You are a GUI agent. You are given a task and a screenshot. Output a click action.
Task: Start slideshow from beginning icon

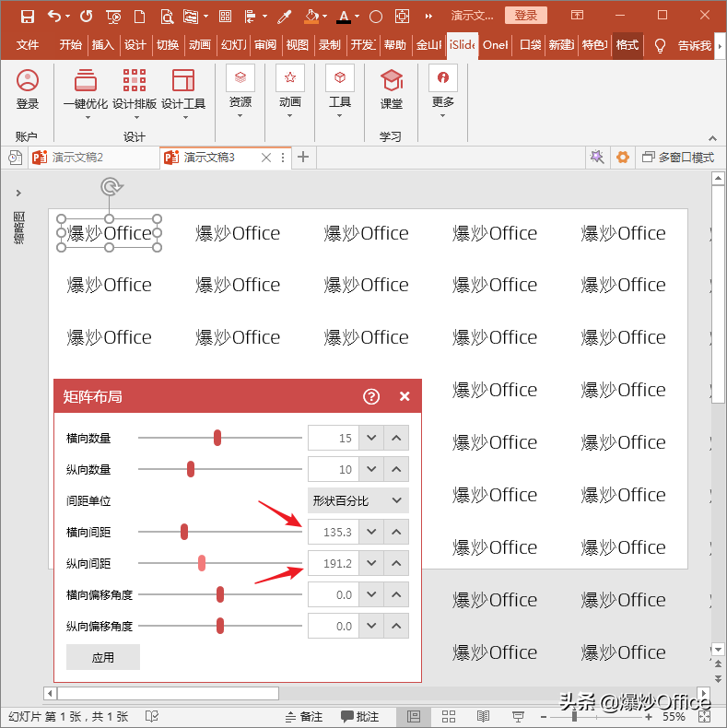[x=113, y=18]
